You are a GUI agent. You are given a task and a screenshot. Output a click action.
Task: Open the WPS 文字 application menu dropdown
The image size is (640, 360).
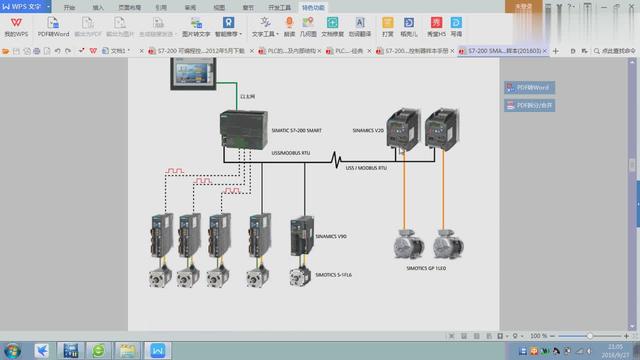pyautogui.click(x=49, y=7)
